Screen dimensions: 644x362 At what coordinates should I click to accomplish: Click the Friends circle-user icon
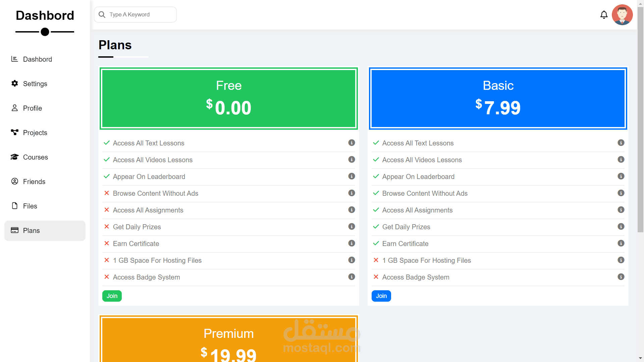coord(14,181)
